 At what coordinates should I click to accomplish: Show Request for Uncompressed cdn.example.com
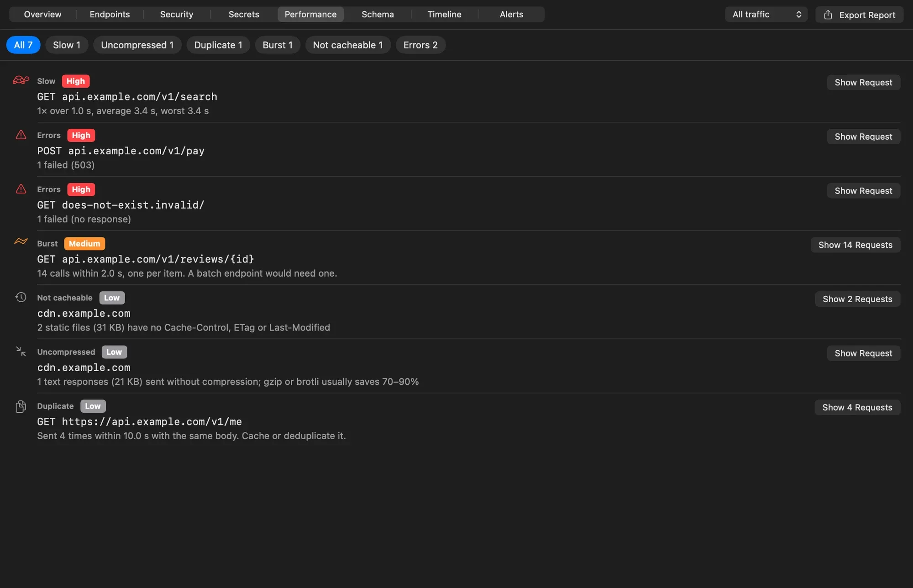[x=863, y=353]
